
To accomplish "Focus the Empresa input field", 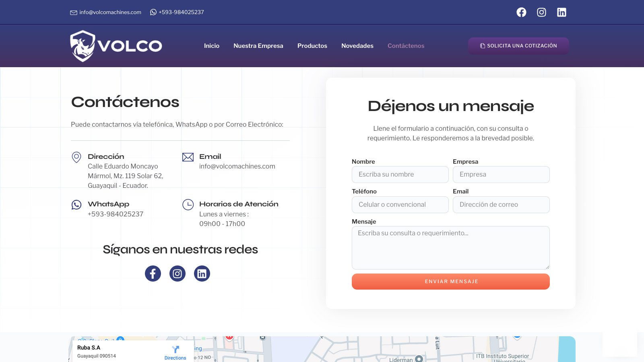I will [x=501, y=175].
